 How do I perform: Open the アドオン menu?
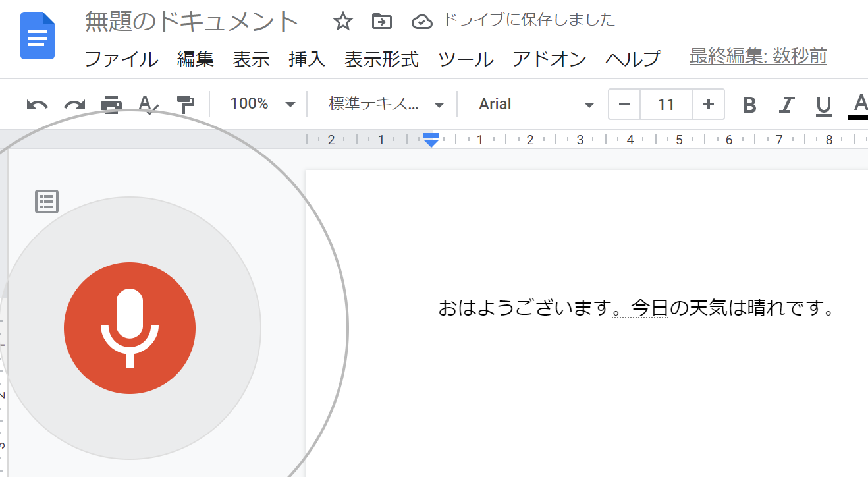(549, 59)
